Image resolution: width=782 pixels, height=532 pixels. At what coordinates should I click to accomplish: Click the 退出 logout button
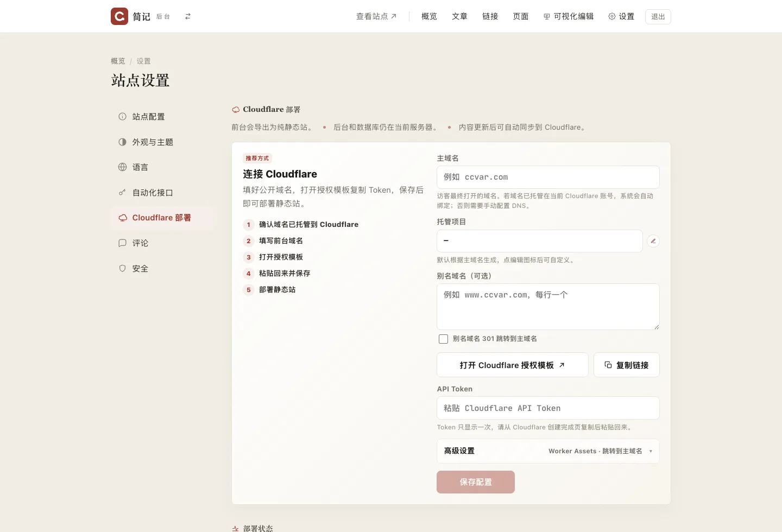[658, 16]
